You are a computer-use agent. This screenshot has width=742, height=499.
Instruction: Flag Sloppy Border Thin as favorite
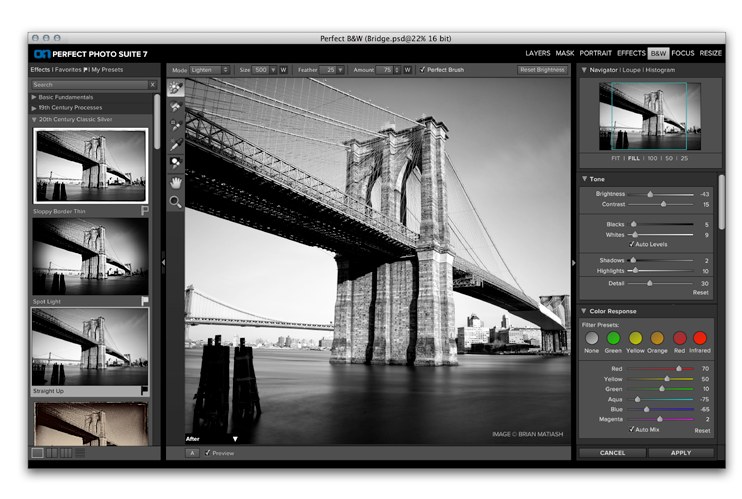145,210
